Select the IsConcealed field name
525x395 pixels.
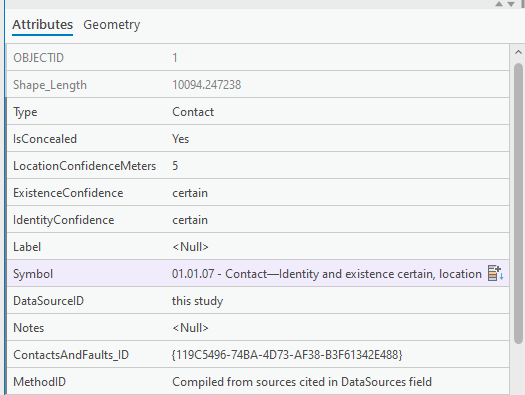tap(45, 139)
